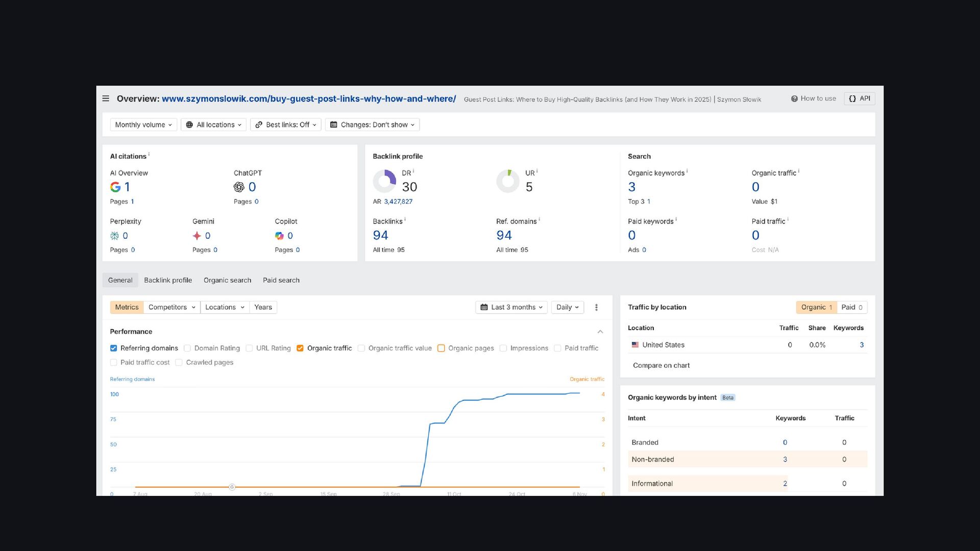Click the Google update marker on chart
The height and width of the screenshot is (551, 980).
pos(232,487)
